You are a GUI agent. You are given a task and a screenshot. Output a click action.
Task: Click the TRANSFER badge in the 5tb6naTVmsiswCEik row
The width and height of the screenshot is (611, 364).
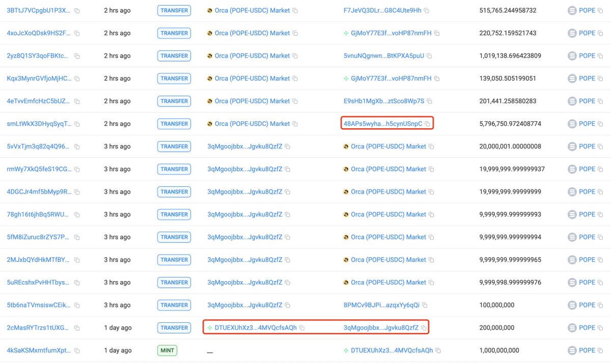174,305
